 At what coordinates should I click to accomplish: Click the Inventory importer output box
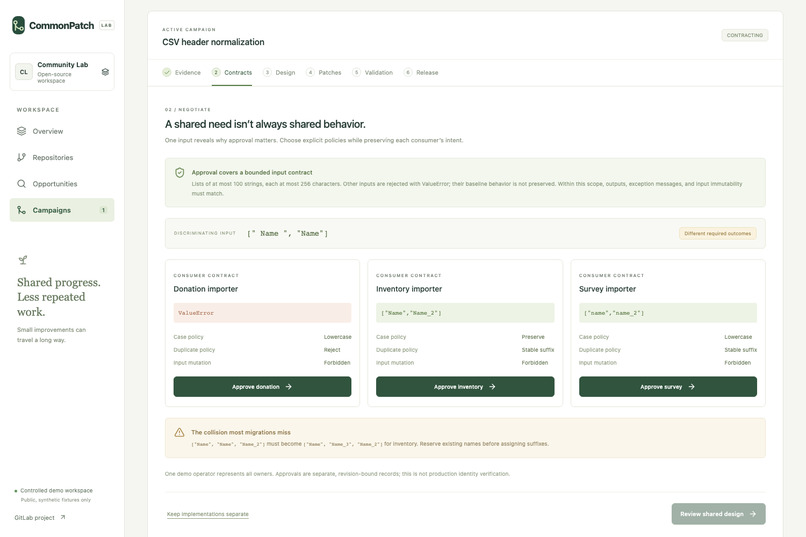coord(465,313)
